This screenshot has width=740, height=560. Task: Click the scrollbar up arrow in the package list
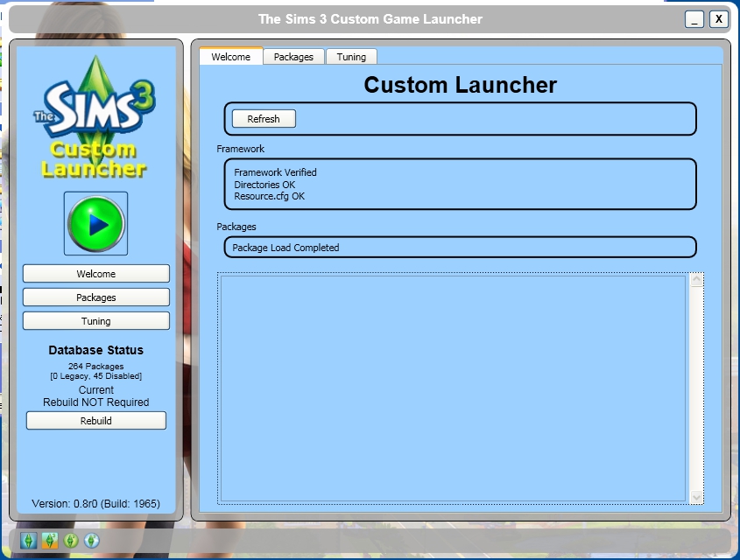tap(698, 278)
